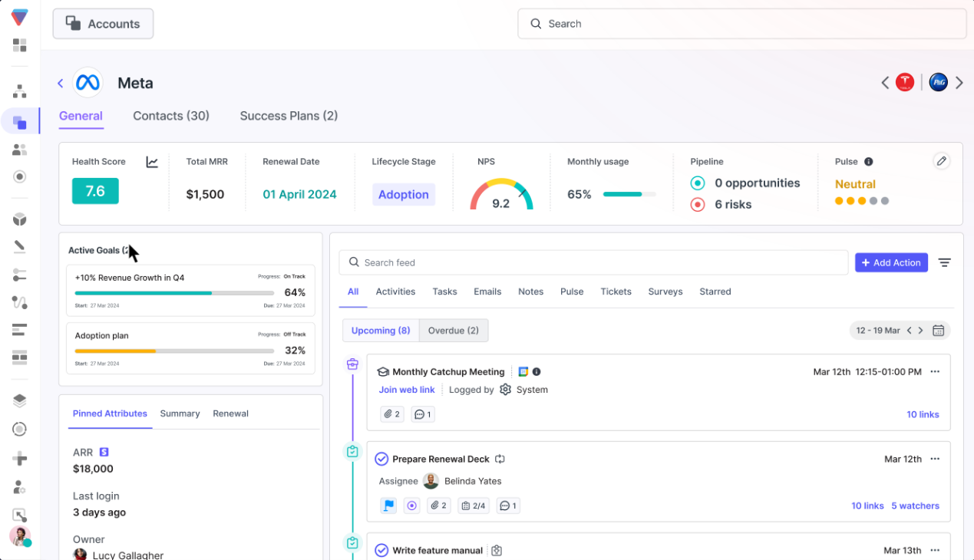974x560 pixels.
Task: Click the Pulse info icon
Action: (x=868, y=162)
